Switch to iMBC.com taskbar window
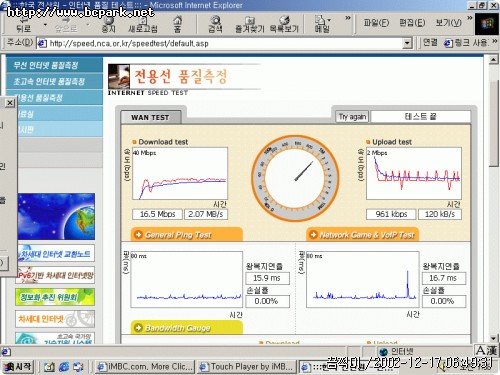The image size is (500, 375). point(145,367)
